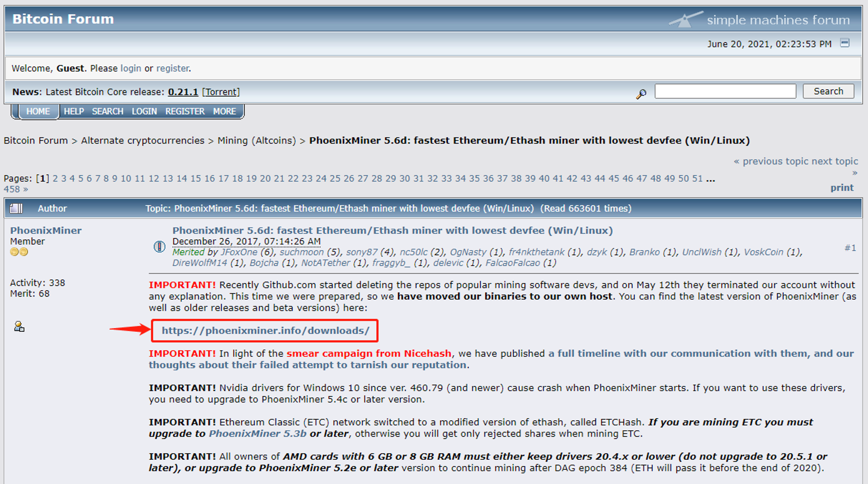Click the LOGIN button in navigation
The height and width of the screenshot is (484, 868).
145,111
